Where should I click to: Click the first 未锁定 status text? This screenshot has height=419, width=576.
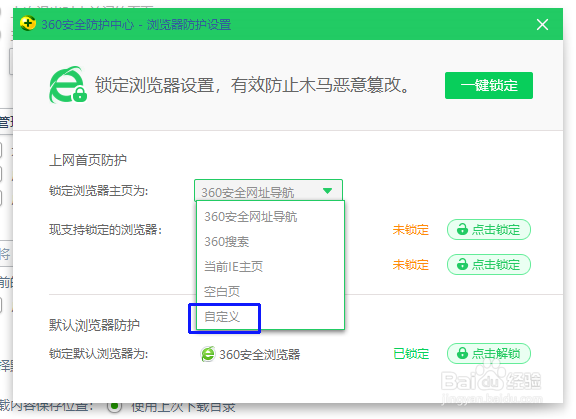411,230
